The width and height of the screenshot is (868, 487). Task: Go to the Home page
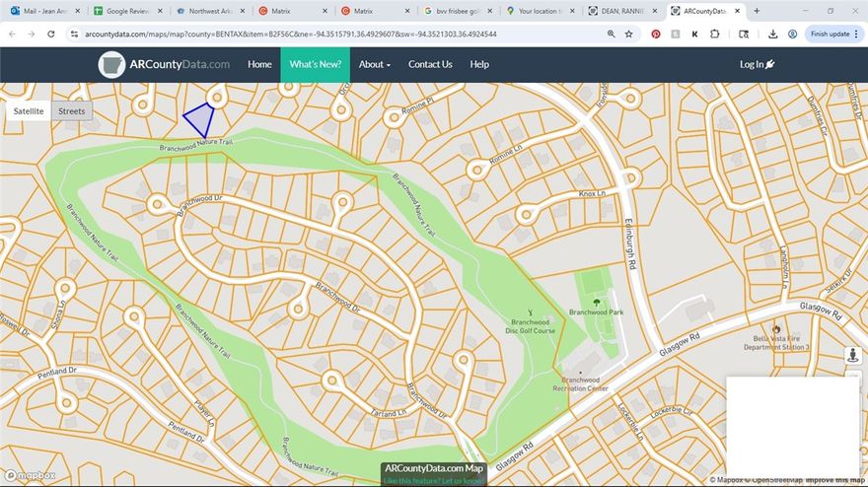point(259,64)
